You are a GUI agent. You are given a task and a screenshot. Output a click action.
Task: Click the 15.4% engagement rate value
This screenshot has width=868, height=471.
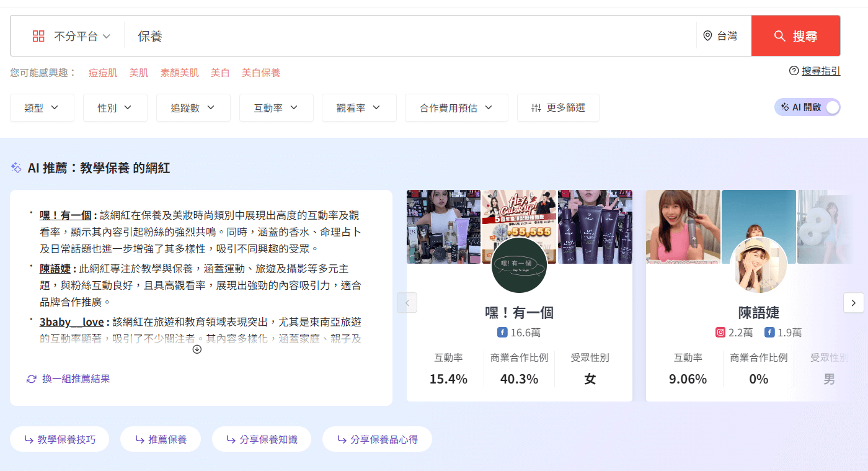tap(448, 379)
